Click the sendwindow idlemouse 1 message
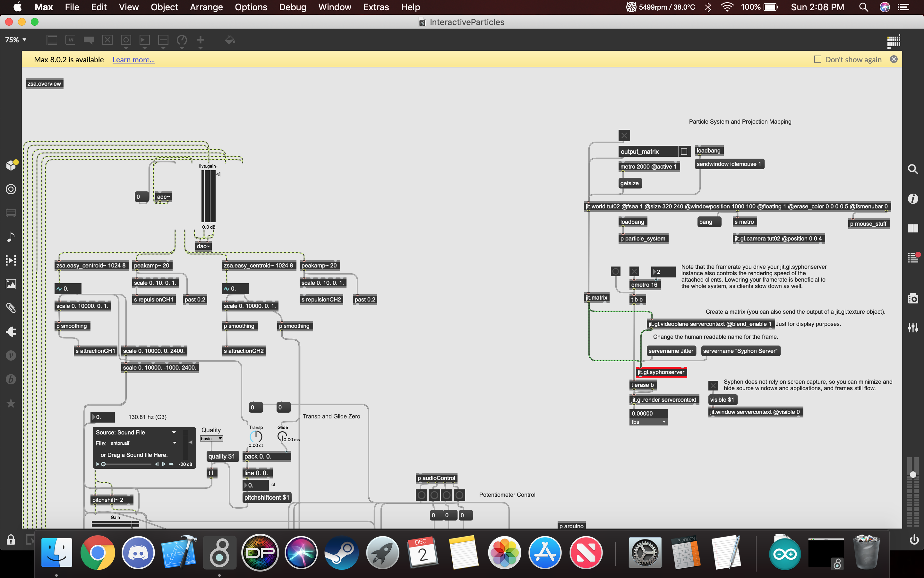The height and width of the screenshot is (578, 924). pos(729,164)
